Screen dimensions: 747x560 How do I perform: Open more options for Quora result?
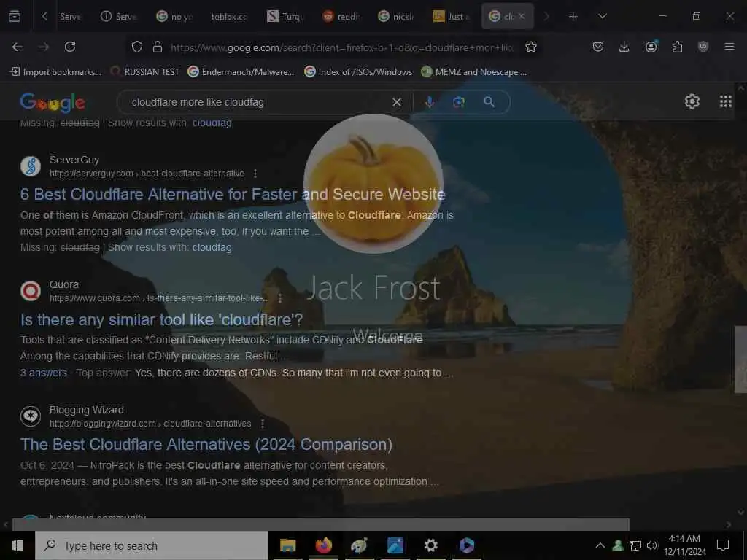pos(280,298)
